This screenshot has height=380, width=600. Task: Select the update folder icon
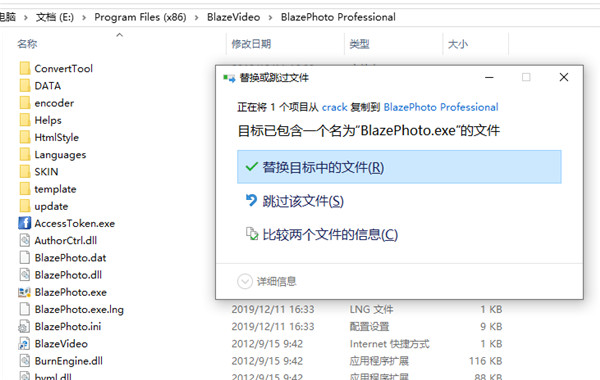[x=24, y=206]
